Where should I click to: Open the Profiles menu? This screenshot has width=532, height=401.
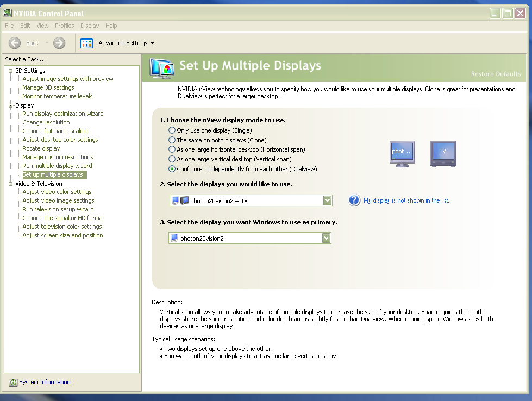point(65,26)
